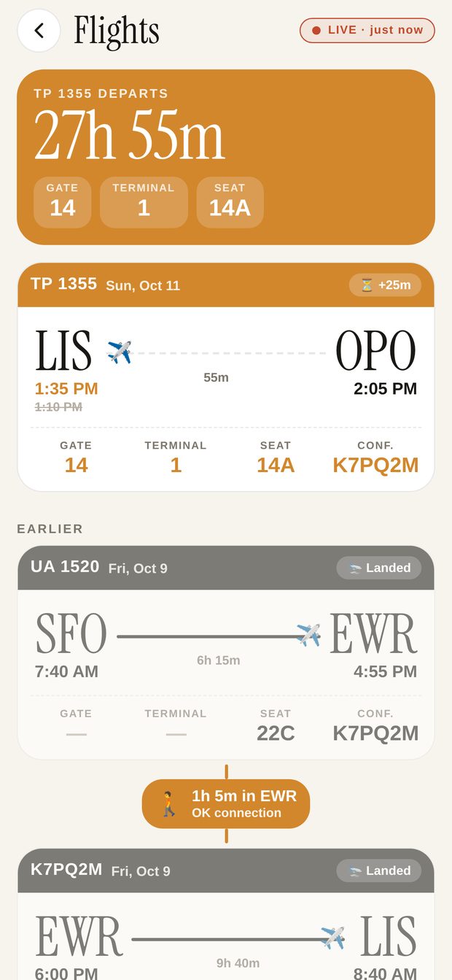Click the blue airplane icon near LIS

coord(120,352)
